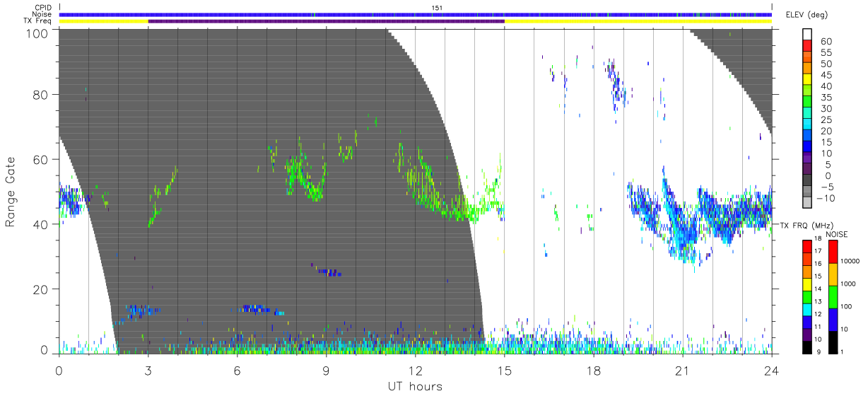Viewport: 868px width, 401px height.
Task: Click the TX Freq row label
Action: (x=37, y=21)
